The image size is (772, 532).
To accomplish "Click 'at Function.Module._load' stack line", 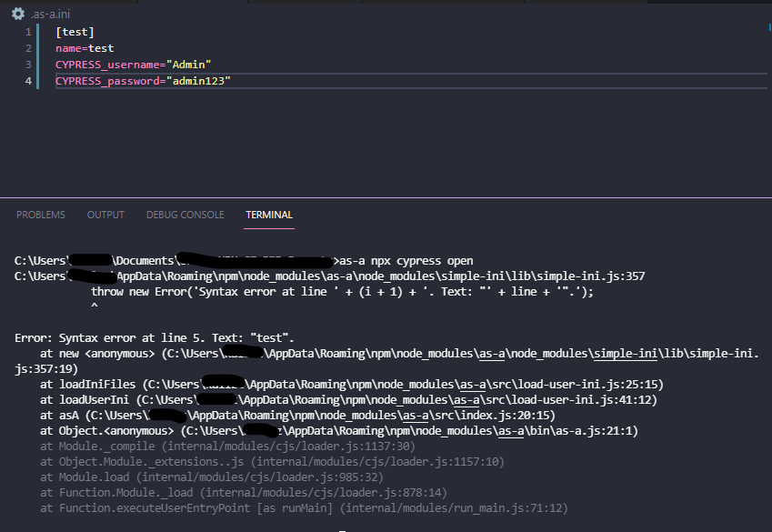I will (244, 493).
